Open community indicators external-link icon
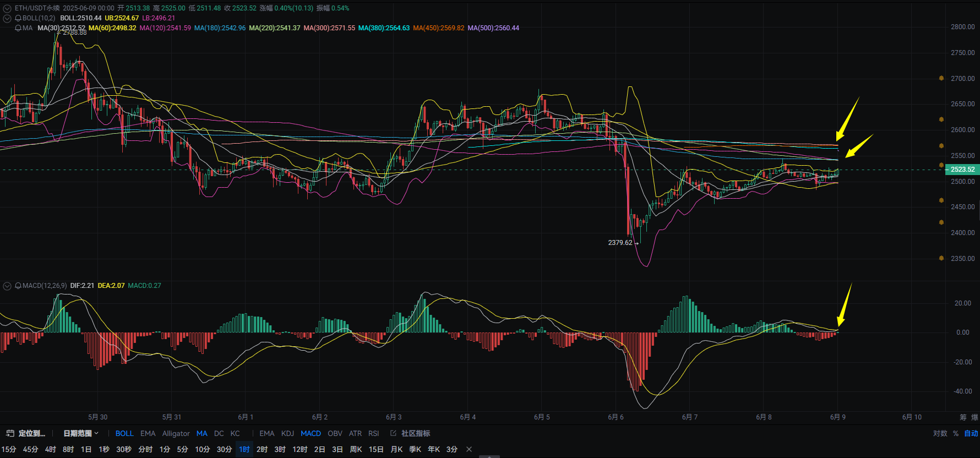980x458 pixels. click(393, 433)
